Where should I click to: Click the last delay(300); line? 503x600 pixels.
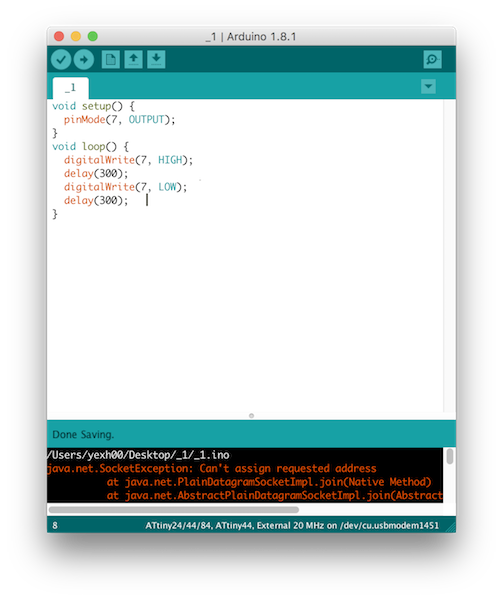(96, 201)
